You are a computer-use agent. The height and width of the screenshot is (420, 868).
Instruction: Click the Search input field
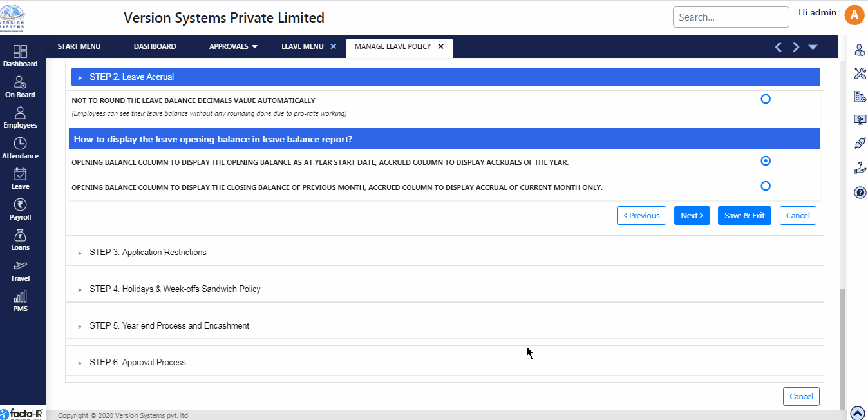tap(730, 17)
